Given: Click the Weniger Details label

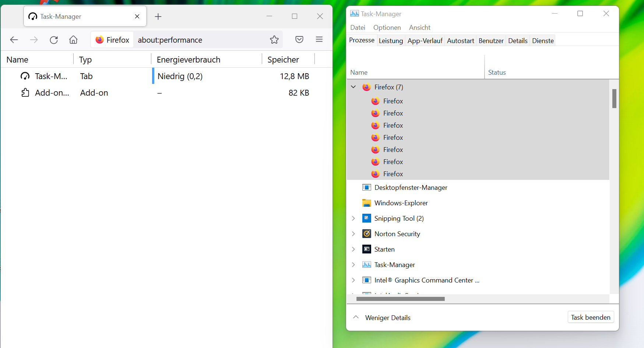Looking at the screenshot, I should click(388, 318).
